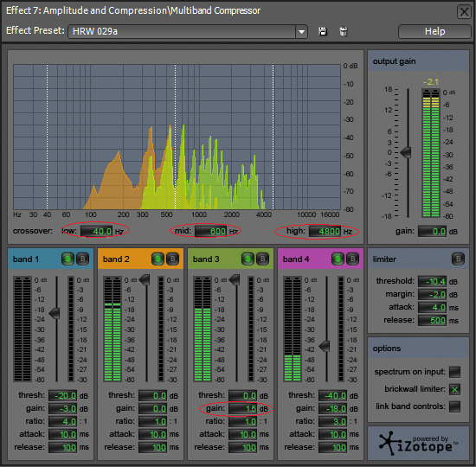Viewport: 476px width, 467px height.
Task: Uncheck the brickwall limiter option
Action: pos(454,389)
